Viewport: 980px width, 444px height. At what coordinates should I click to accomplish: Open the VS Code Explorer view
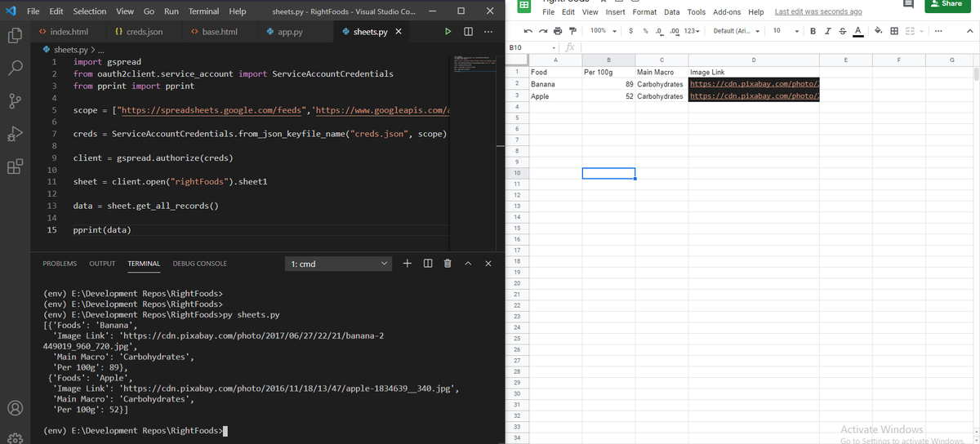click(x=15, y=36)
